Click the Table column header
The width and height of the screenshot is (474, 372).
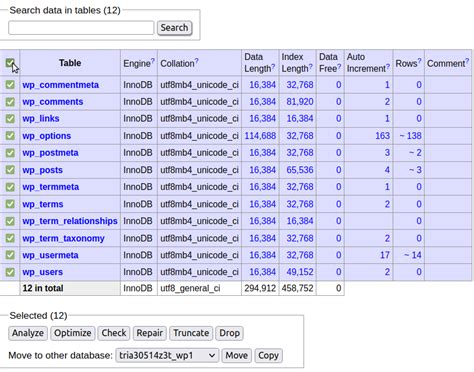pyautogui.click(x=70, y=63)
